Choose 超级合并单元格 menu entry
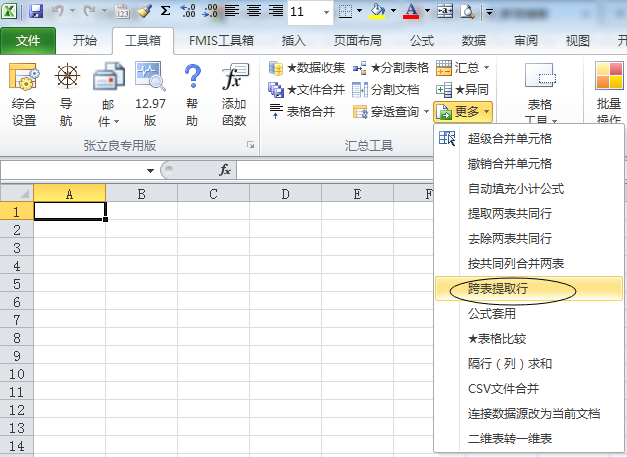Viewport: 627px width, 457px height. pos(509,138)
